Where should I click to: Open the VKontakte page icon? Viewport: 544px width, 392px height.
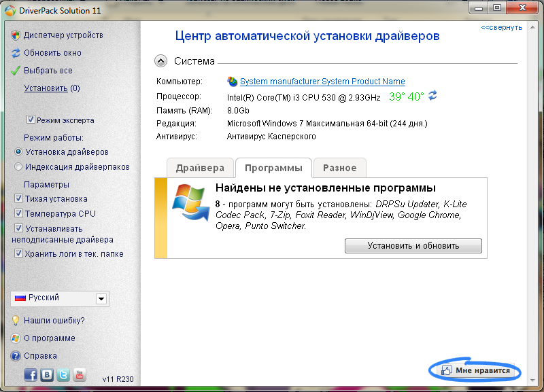[47, 374]
